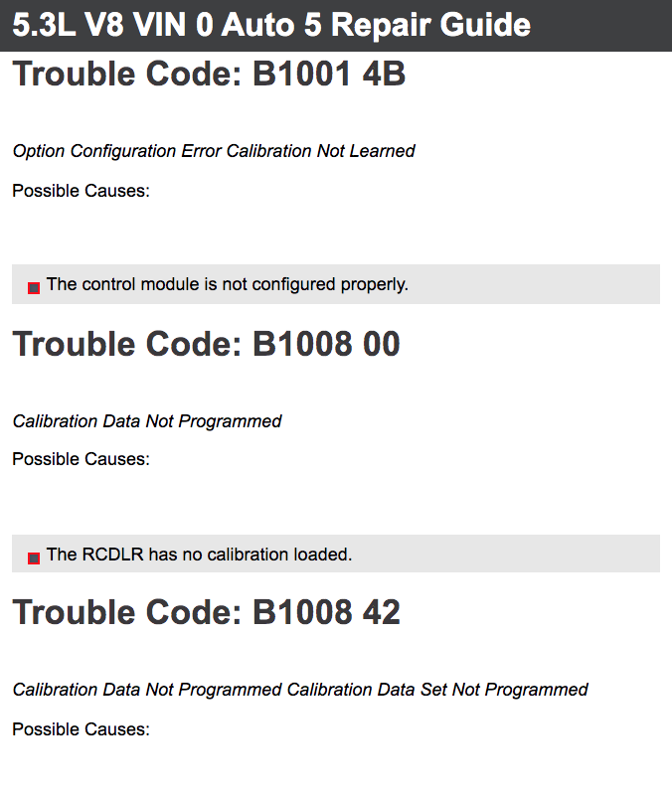Click the red bullet beside control module cause

[34, 288]
